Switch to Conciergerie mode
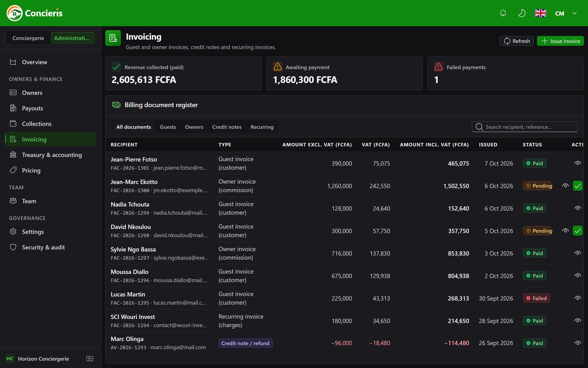 pyautogui.click(x=28, y=38)
